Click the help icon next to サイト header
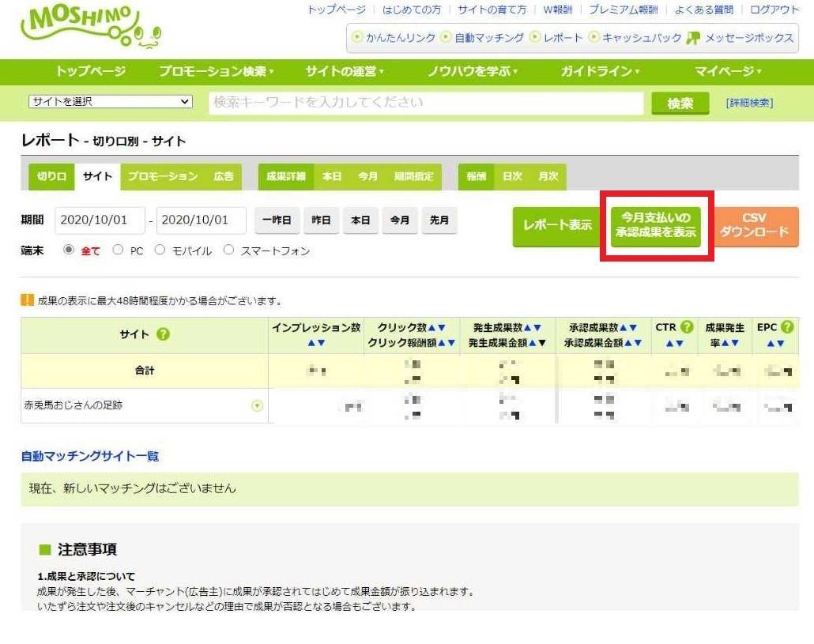The height and width of the screenshot is (644, 814). [163, 334]
